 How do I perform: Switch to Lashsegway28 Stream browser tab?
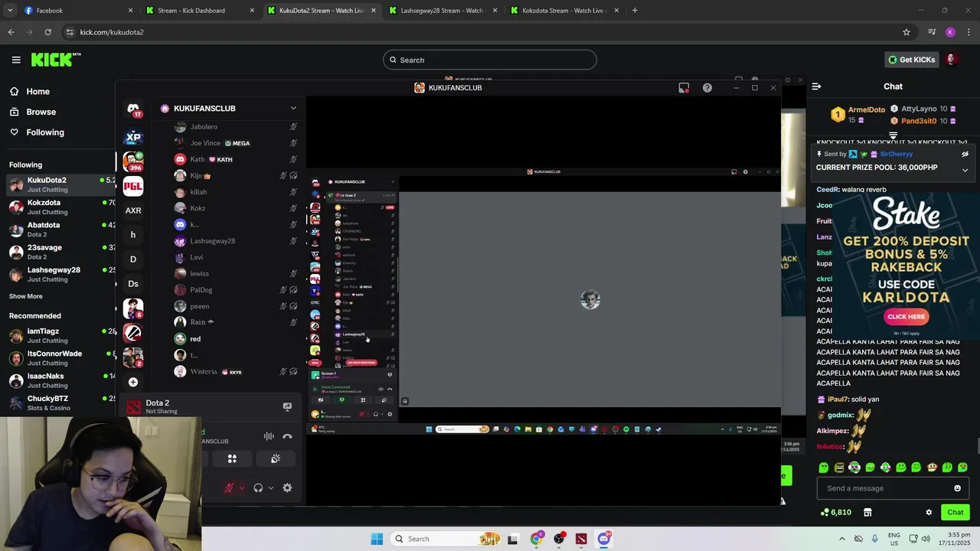[x=444, y=11]
